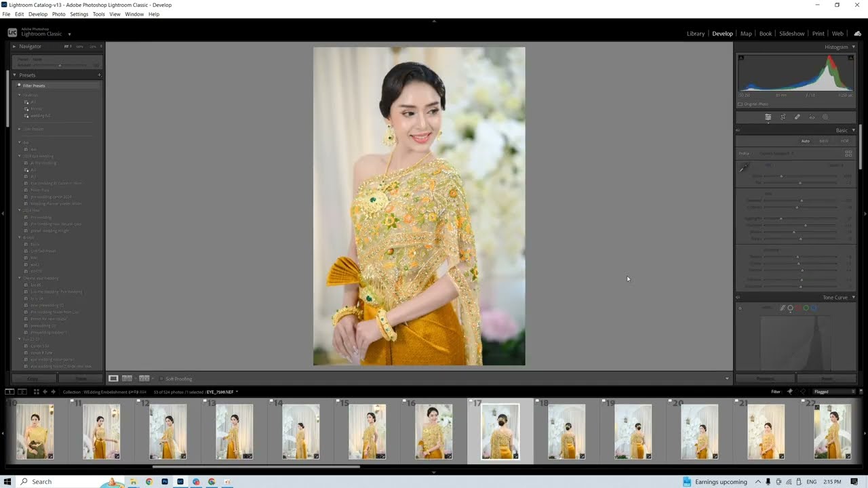Click the Reset button
The image size is (868, 488).
coord(827,379)
